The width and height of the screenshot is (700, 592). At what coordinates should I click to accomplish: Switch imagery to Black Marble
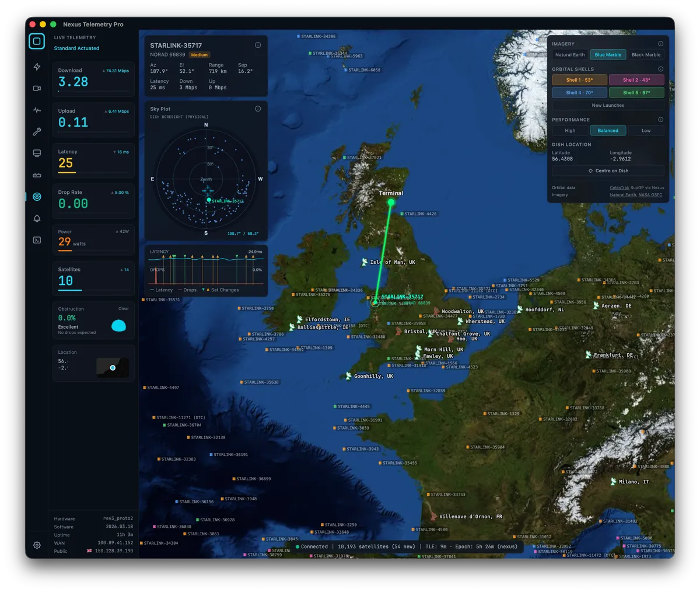click(x=646, y=54)
